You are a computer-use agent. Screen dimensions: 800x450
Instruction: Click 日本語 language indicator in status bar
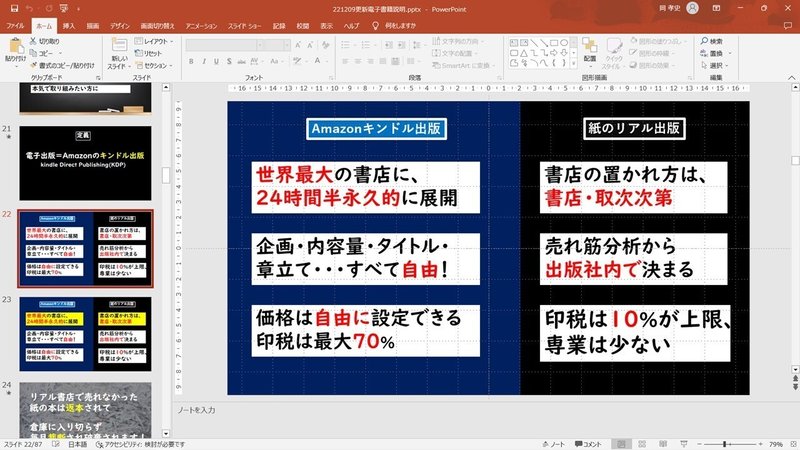[78, 444]
